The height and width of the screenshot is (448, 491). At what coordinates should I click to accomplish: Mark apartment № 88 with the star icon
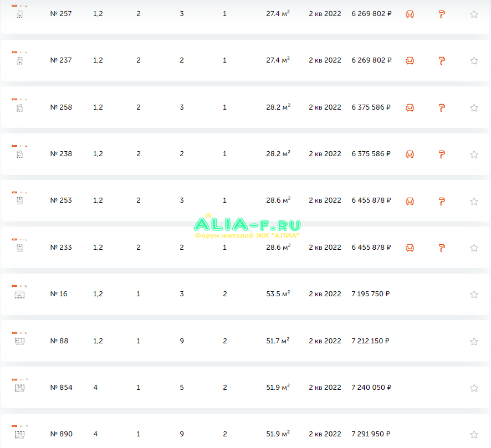[474, 341]
